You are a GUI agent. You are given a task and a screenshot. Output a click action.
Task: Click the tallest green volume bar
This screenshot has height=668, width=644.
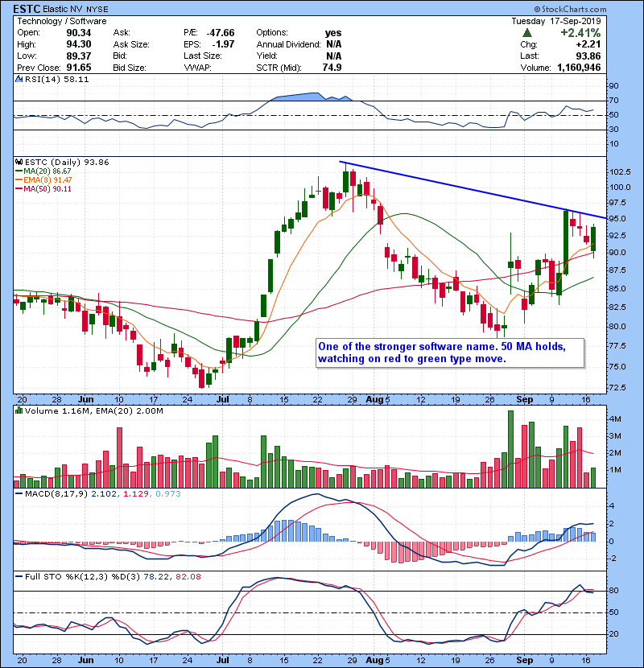tap(510, 449)
